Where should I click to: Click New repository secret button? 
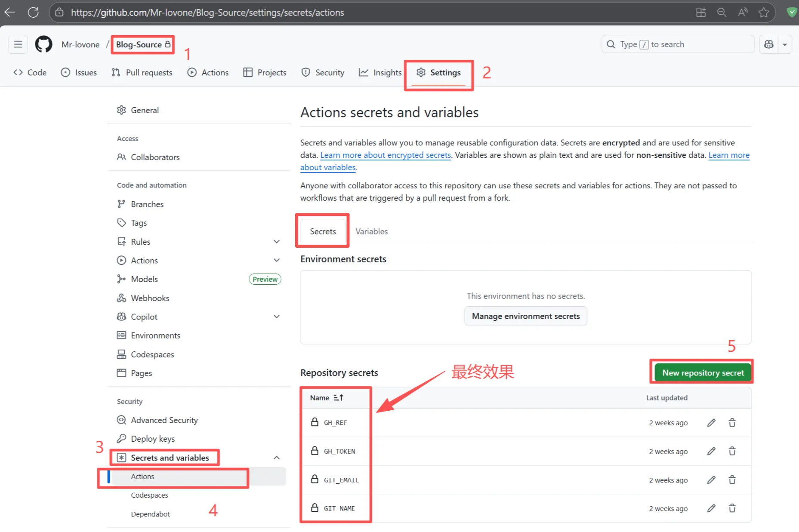click(x=703, y=373)
